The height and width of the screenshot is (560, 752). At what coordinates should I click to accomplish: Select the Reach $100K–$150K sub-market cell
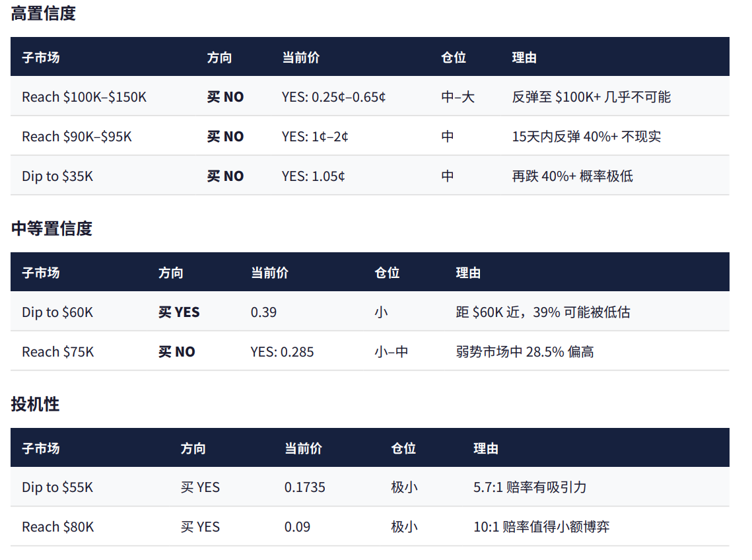84,97
